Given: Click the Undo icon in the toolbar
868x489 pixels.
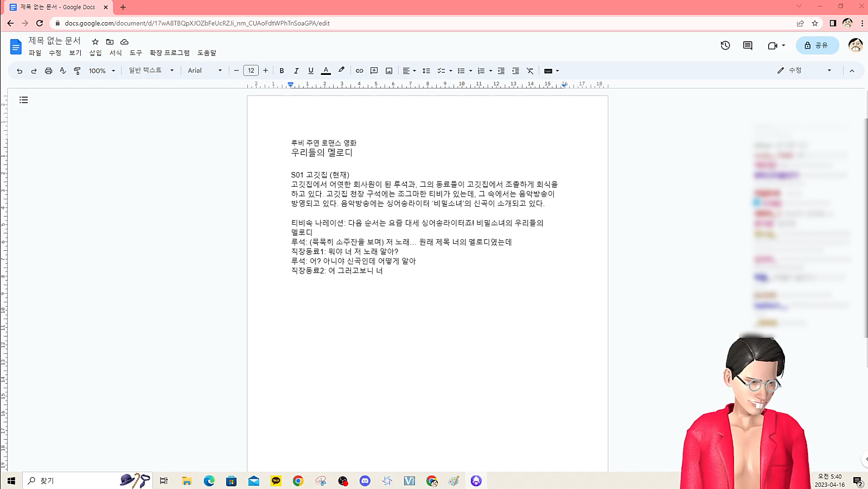Looking at the screenshot, I should click(x=20, y=71).
